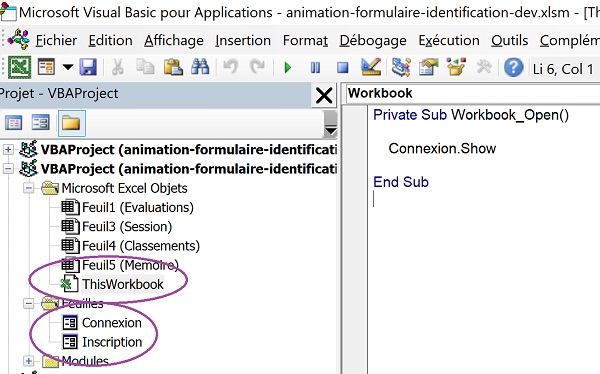Click the View Code icon in the project panel
The height and width of the screenshot is (374, 600).
14,123
